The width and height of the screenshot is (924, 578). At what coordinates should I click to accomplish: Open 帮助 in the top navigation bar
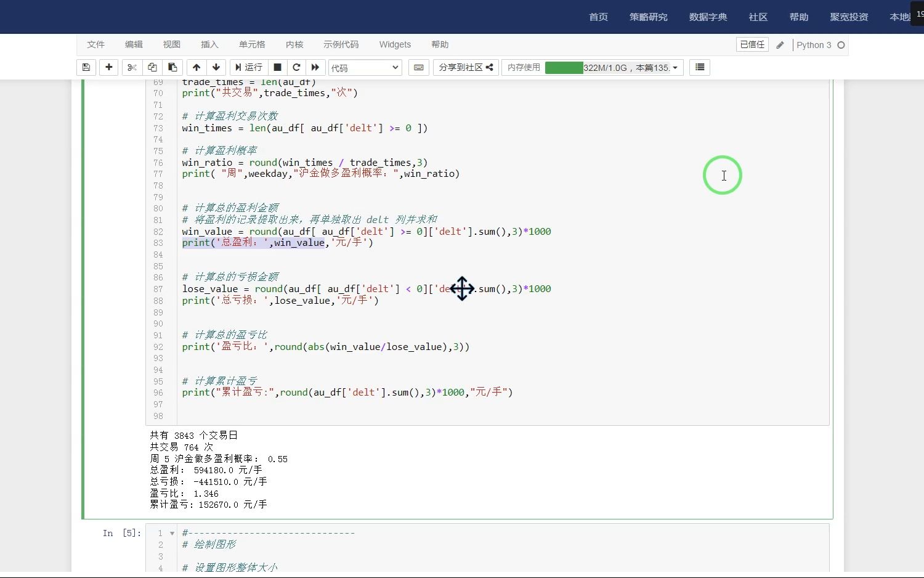798,17
